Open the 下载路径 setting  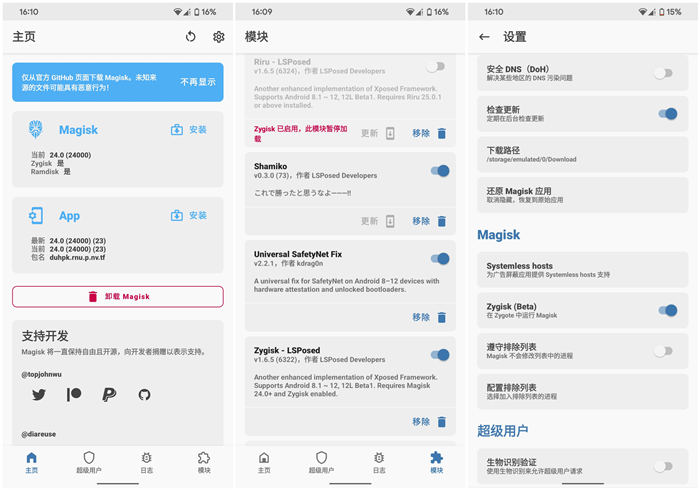(583, 154)
